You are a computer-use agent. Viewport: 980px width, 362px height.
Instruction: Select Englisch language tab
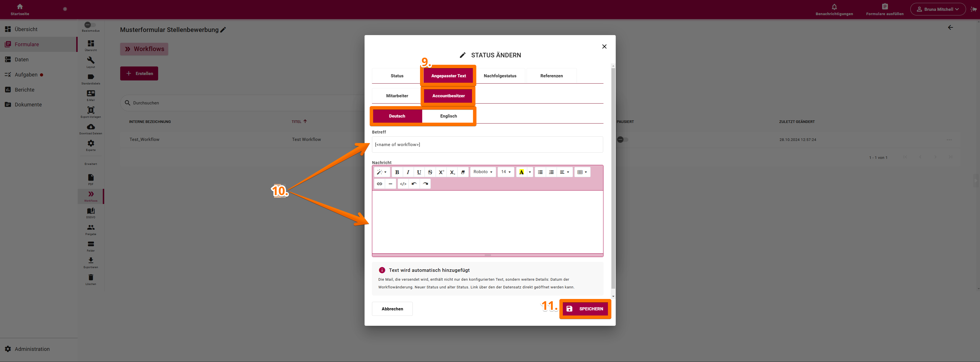(x=448, y=116)
